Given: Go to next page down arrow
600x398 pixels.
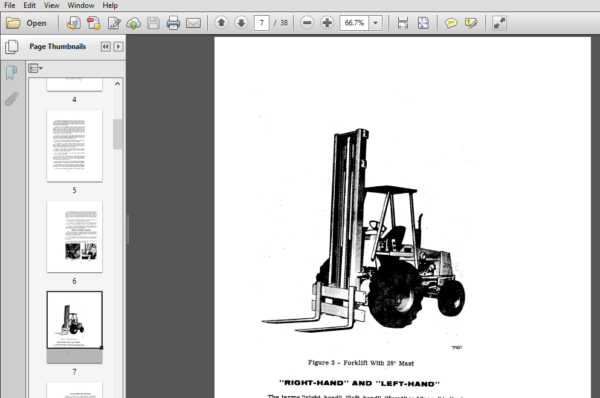Looking at the screenshot, I should [x=241, y=23].
